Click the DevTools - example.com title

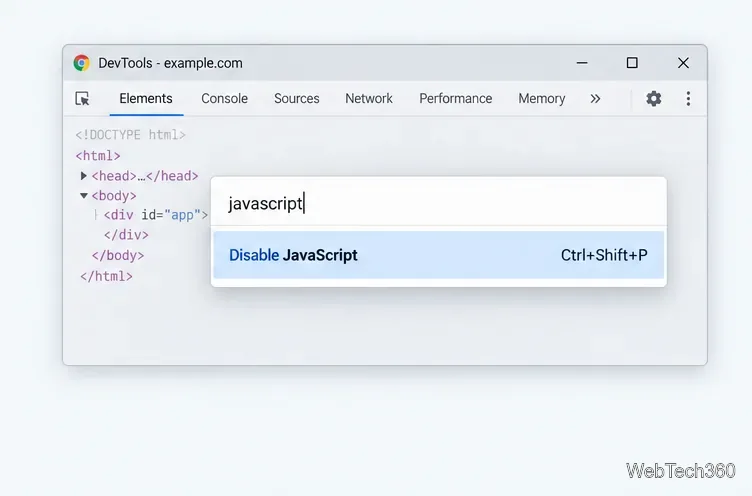pos(170,63)
